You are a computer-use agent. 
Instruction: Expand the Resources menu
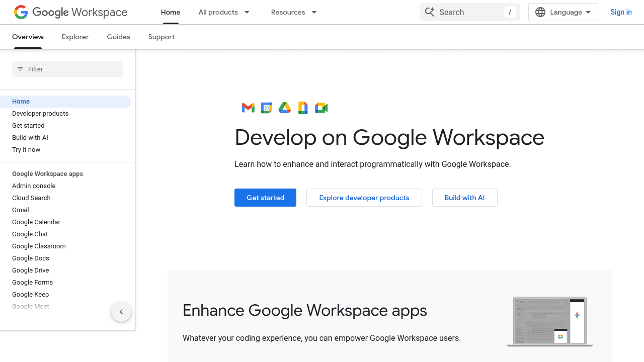tap(293, 12)
